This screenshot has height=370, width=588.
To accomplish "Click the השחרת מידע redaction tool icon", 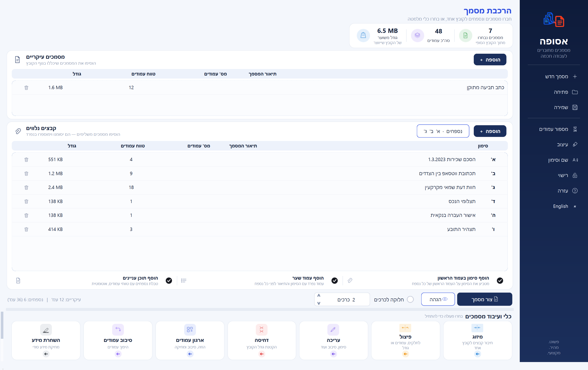I will [x=46, y=330].
